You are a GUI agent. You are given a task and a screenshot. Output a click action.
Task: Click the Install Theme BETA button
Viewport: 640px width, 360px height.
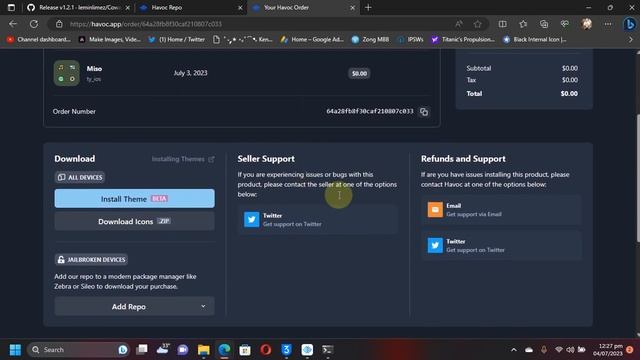[134, 199]
